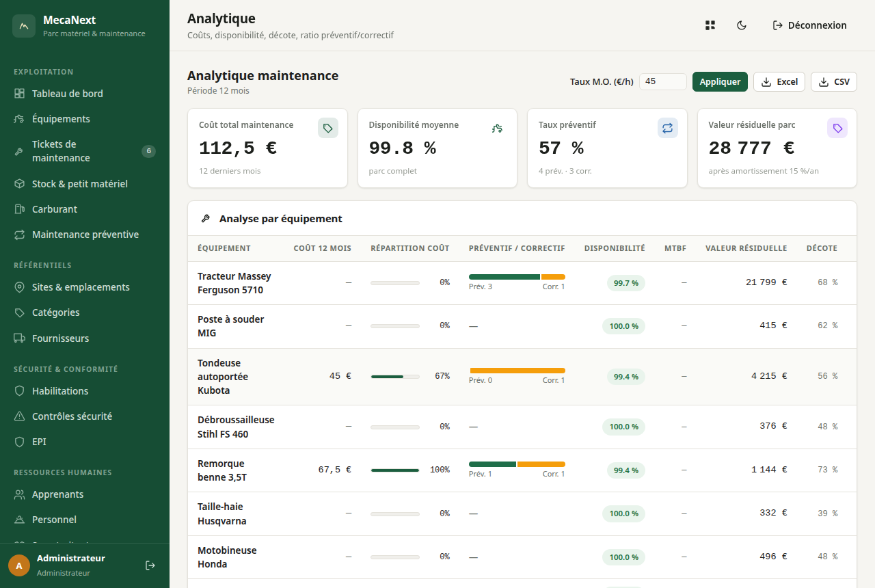Click the Catégories tag icon
The height and width of the screenshot is (588, 875).
pos(19,312)
